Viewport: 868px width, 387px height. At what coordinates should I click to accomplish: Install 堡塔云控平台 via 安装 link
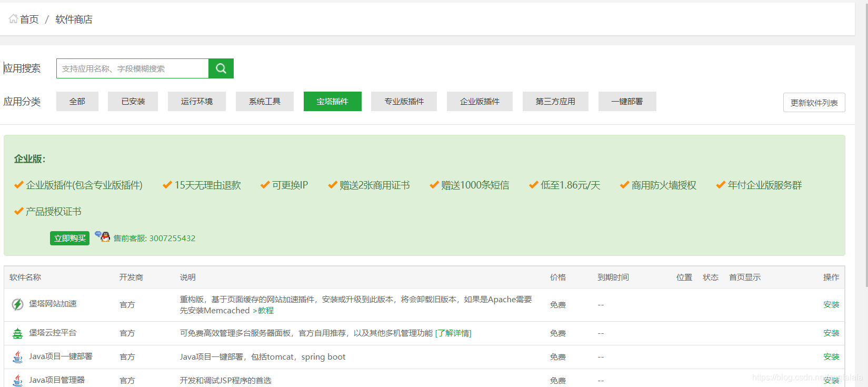pos(831,333)
